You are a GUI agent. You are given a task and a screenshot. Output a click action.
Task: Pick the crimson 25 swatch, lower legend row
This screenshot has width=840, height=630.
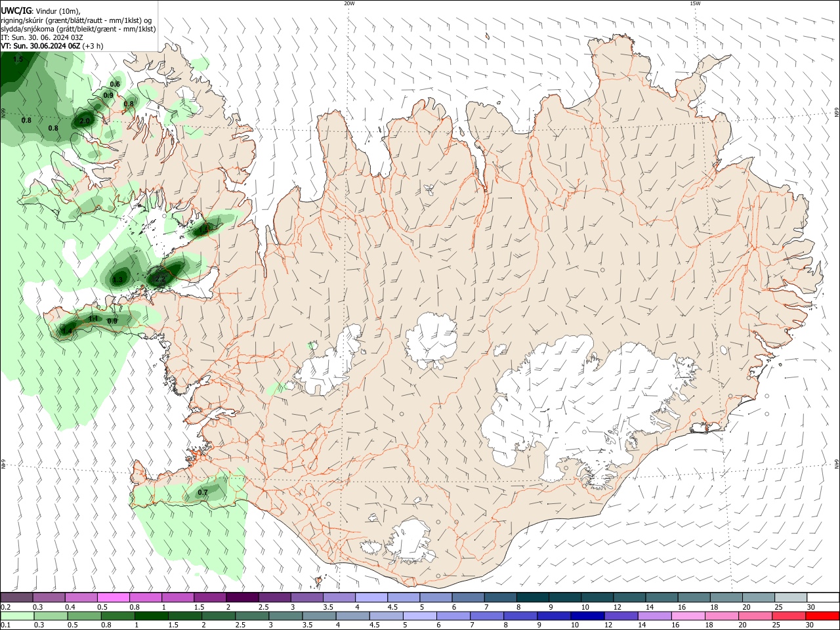[789, 616]
